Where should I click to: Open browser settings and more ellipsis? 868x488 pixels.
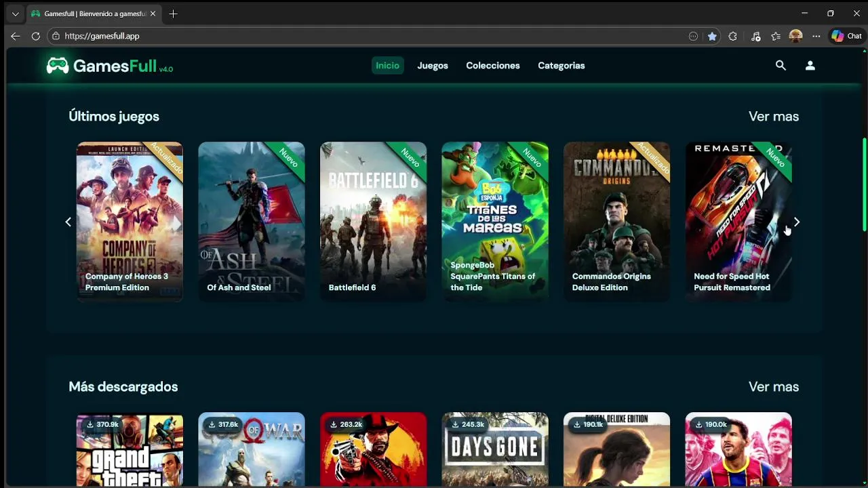coord(816,36)
